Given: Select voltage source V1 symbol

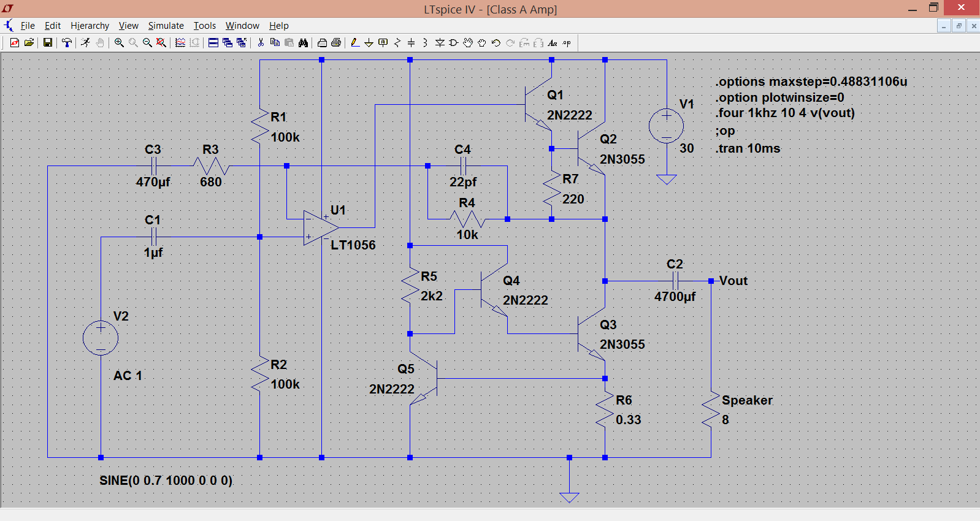Looking at the screenshot, I should click(x=666, y=126).
